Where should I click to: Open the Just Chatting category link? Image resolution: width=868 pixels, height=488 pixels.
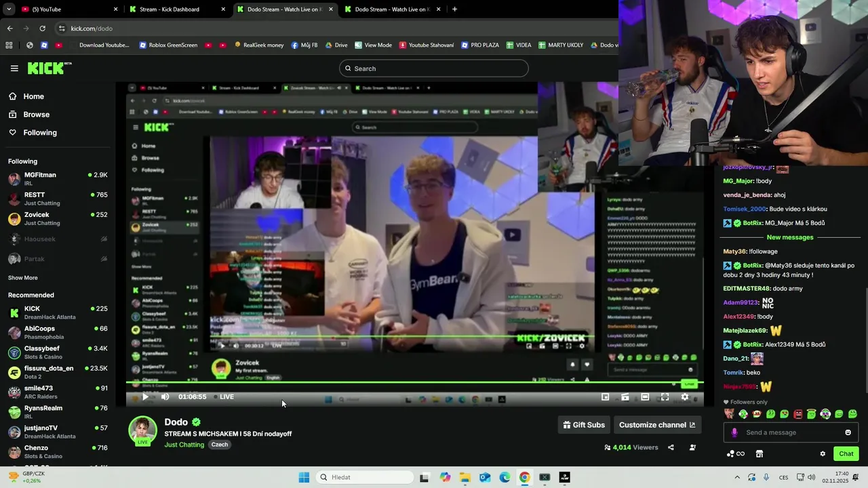[x=184, y=445]
